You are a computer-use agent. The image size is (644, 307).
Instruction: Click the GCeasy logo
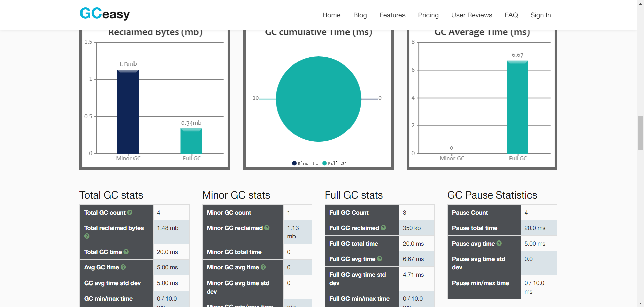tap(105, 14)
